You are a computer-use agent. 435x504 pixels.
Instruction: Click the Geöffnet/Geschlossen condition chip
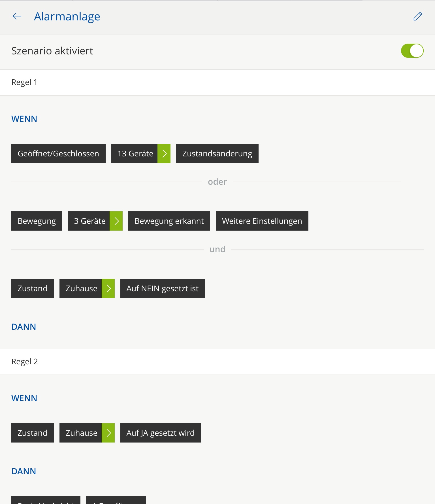[58, 154]
